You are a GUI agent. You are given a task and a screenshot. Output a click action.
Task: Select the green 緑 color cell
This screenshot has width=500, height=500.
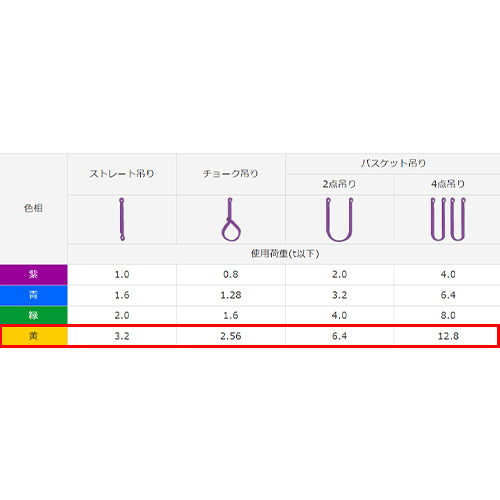tap(34, 315)
